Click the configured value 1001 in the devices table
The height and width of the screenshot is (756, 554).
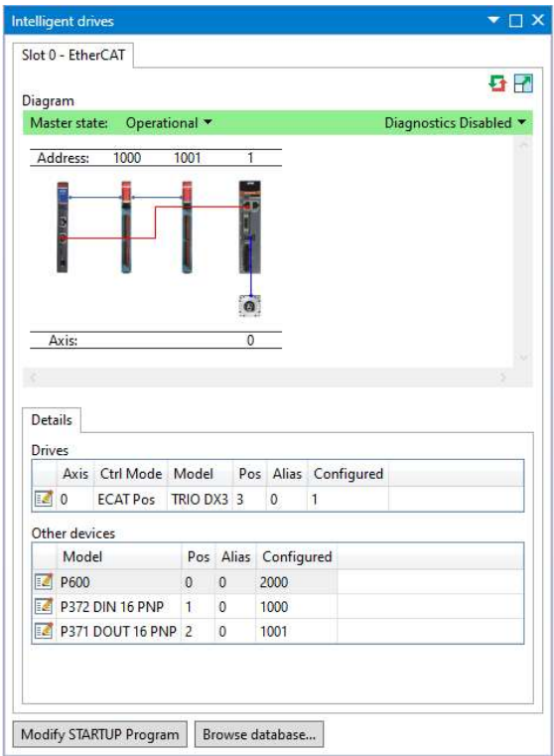[274, 631]
